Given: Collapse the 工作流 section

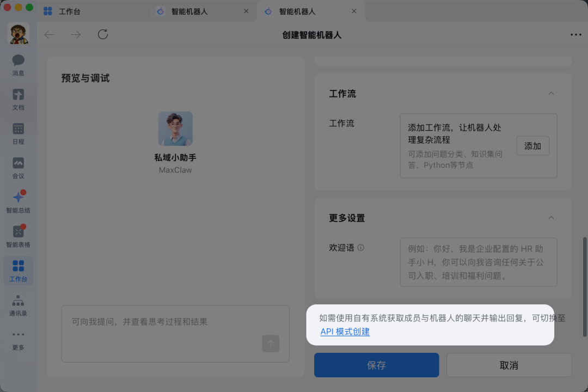Looking at the screenshot, I should 552,93.
